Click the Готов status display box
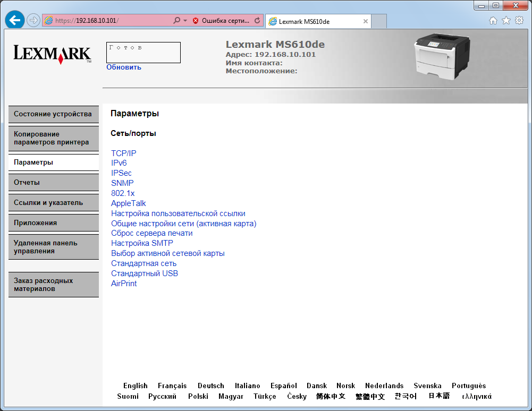 pos(143,53)
